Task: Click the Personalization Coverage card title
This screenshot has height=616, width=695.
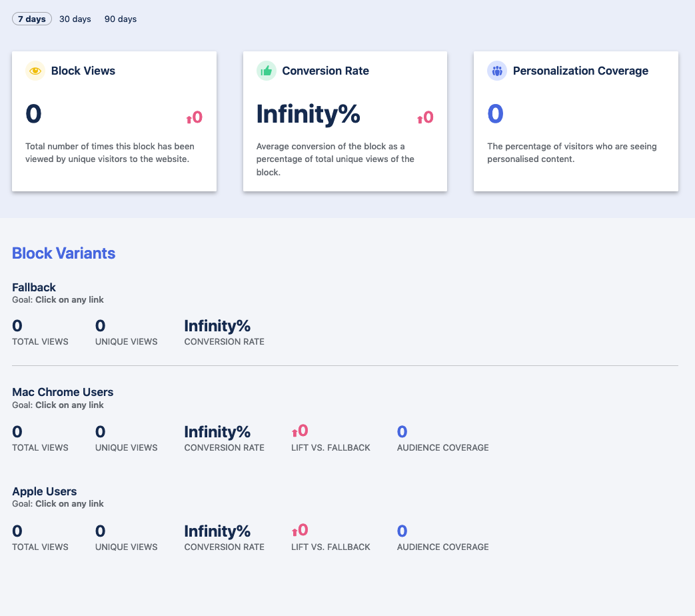Action: (x=580, y=71)
